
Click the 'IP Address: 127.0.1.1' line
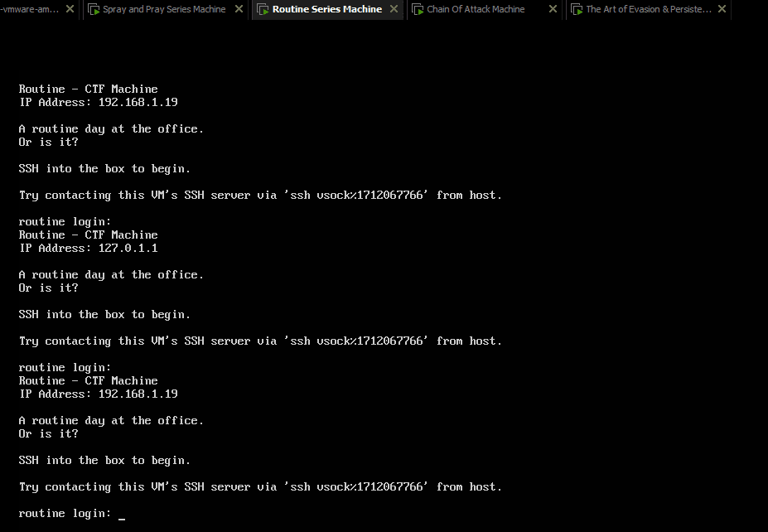click(x=89, y=248)
